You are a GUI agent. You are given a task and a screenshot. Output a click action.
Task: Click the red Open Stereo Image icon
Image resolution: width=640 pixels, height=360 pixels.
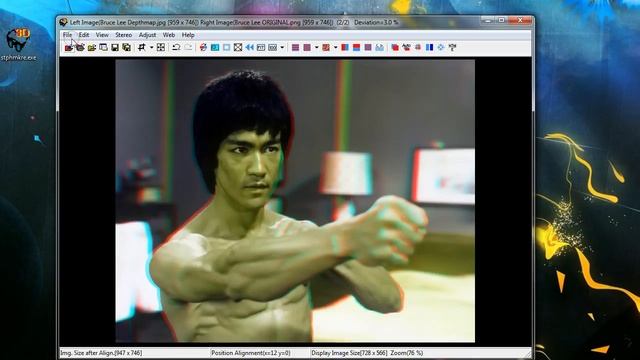tap(69, 48)
